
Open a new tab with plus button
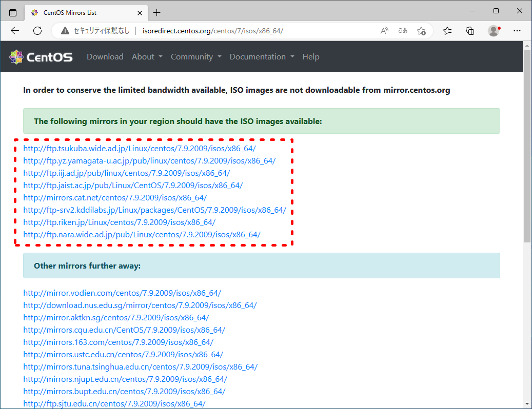(x=157, y=13)
